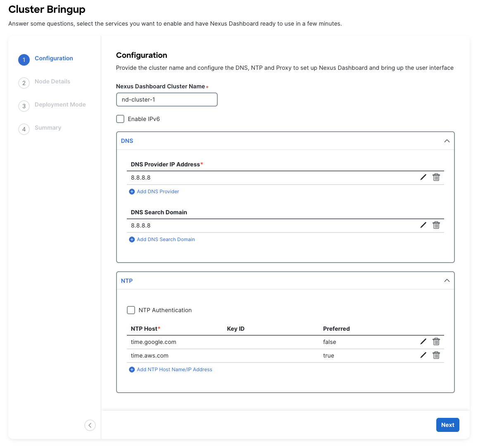Click the Key ID column header
Viewport: 478px width, 448px height.
pyautogui.click(x=235, y=329)
